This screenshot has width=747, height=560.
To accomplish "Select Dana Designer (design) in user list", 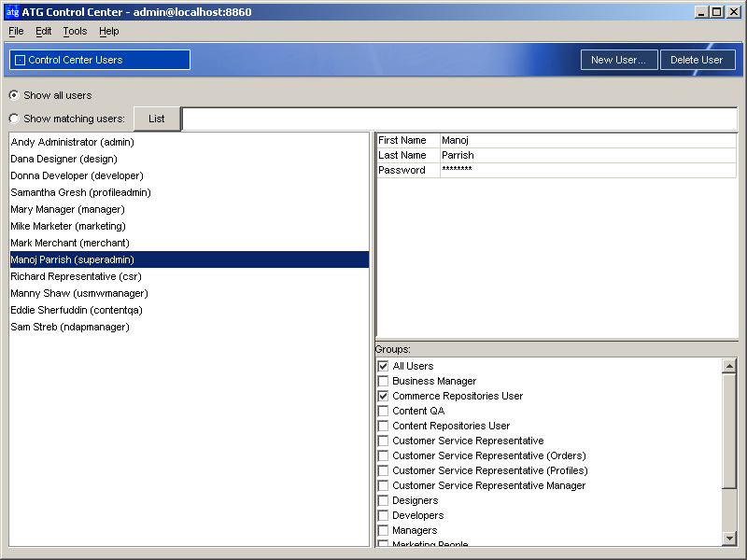I will (190, 159).
